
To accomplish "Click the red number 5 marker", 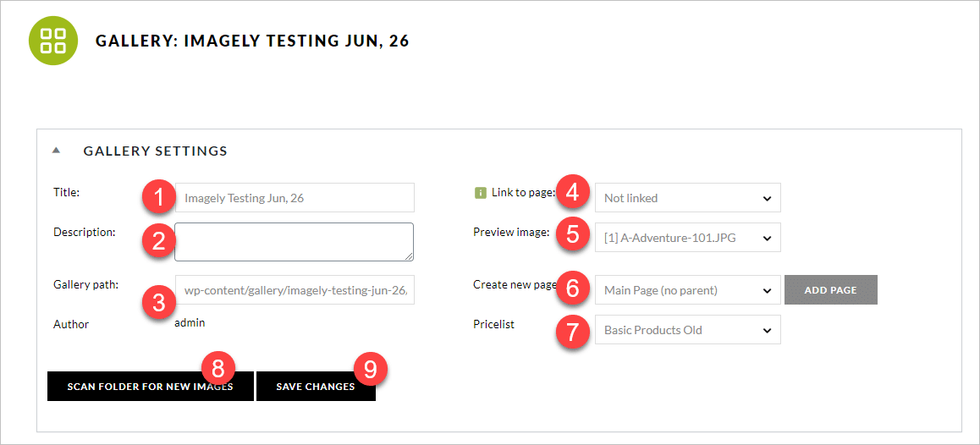I will pyautogui.click(x=572, y=234).
